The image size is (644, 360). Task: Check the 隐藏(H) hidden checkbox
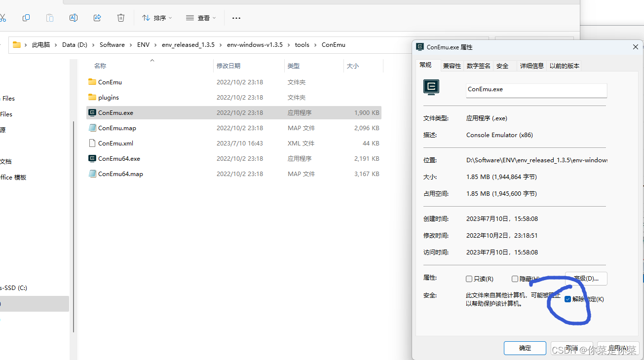click(515, 279)
